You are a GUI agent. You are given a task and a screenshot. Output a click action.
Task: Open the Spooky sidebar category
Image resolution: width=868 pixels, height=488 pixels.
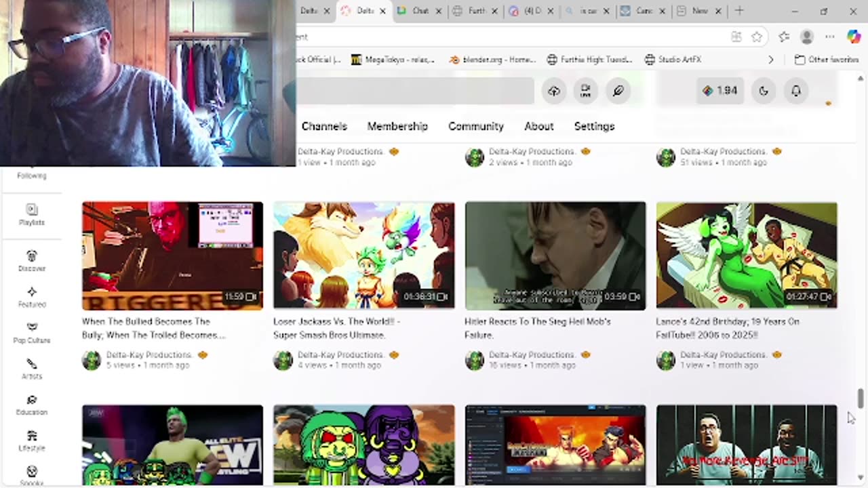pyautogui.click(x=32, y=476)
